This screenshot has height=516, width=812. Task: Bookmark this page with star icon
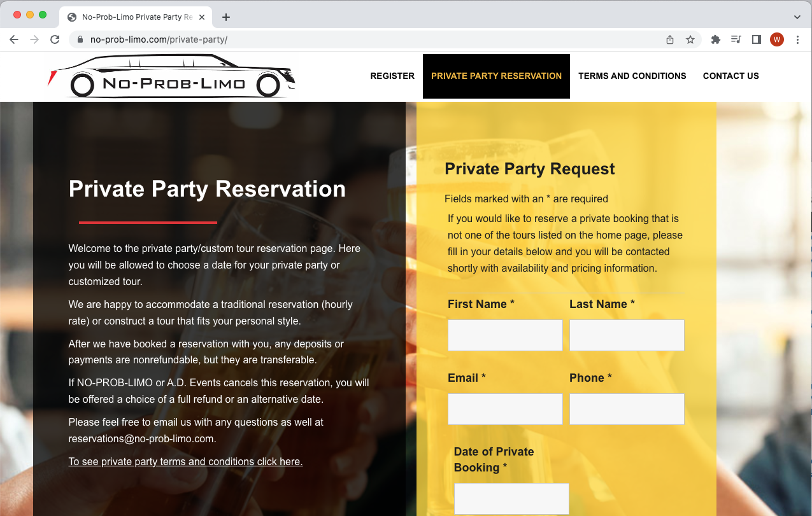tap(690, 39)
